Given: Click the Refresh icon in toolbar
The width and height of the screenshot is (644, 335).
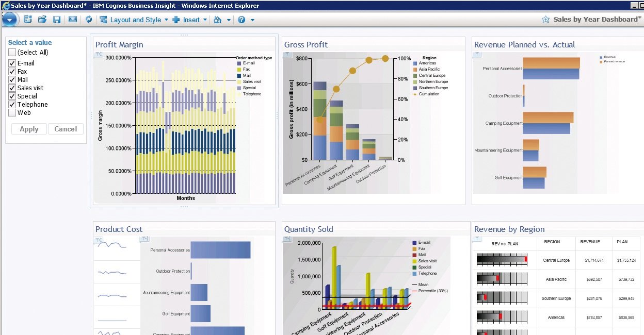Looking at the screenshot, I should 89,20.
